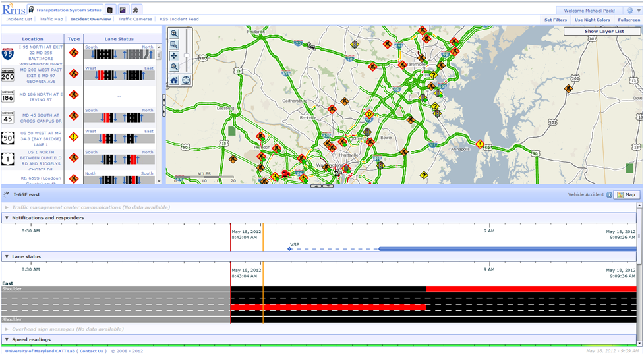The height and width of the screenshot is (355, 644).
Task: Select 'MD 45 SOUTH AT CROSS CAMPUS DR' row
Action: tap(78, 117)
